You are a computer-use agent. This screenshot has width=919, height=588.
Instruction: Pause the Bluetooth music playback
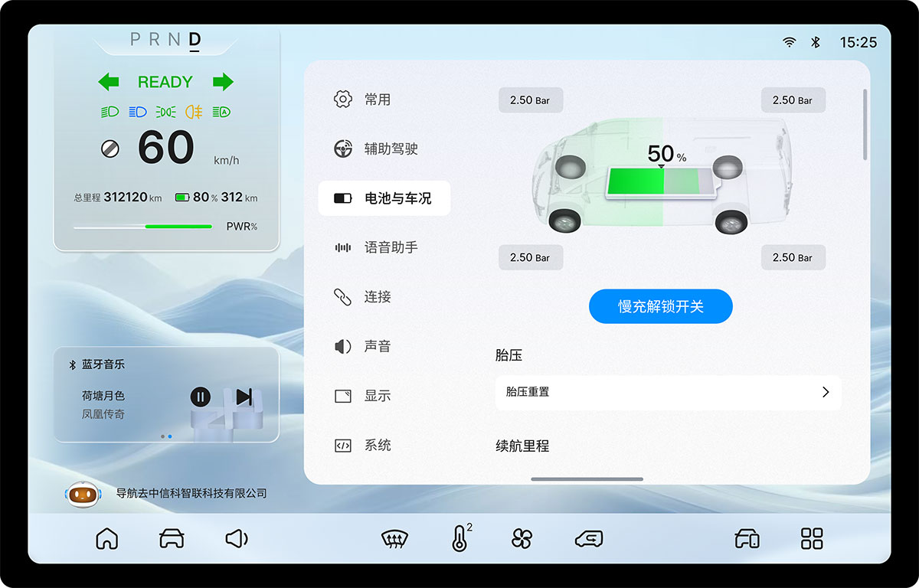[200, 396]
